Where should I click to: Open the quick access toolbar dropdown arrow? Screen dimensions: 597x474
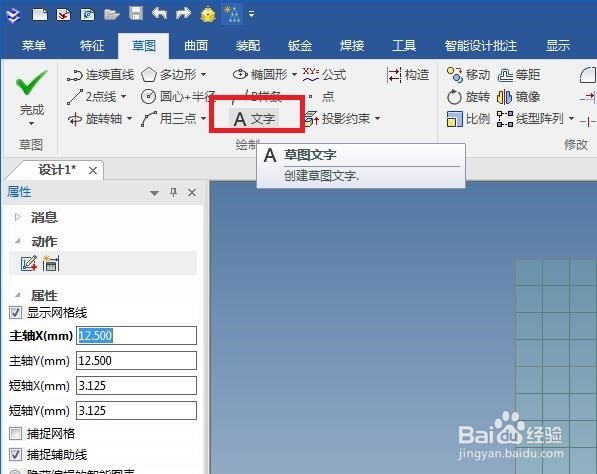(x=251, y=14)
